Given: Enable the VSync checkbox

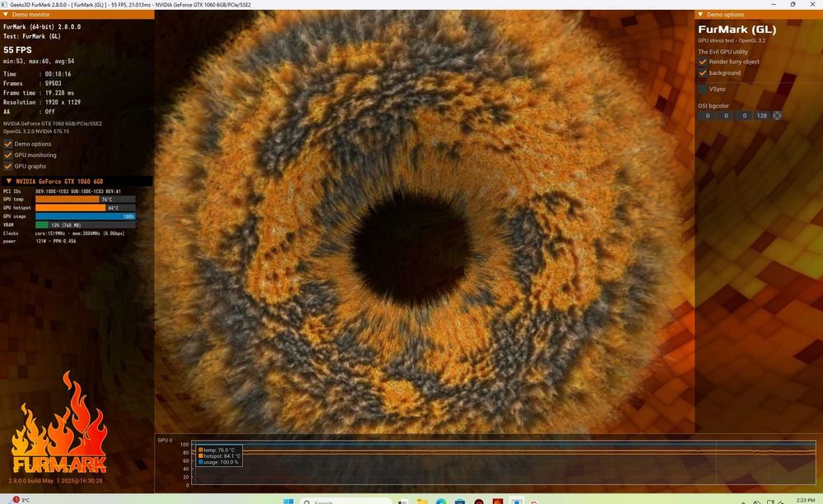Looking at the screenshot, I should click(703, 89).
